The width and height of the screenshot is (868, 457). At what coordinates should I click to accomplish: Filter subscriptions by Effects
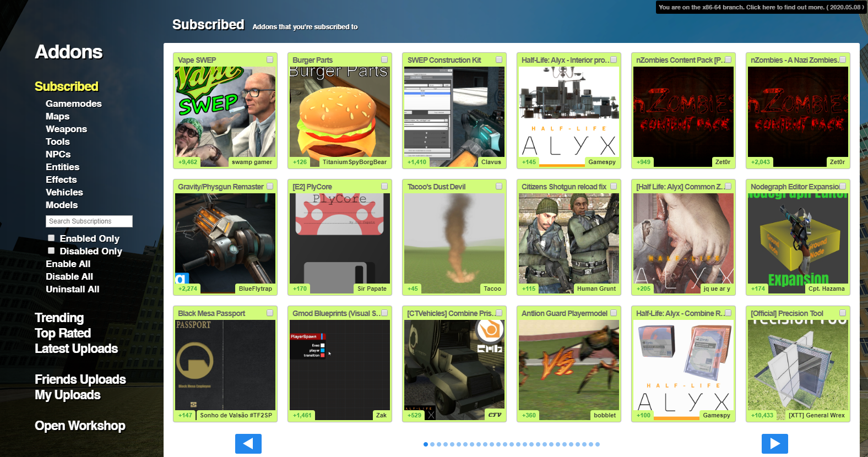[62, 179]
